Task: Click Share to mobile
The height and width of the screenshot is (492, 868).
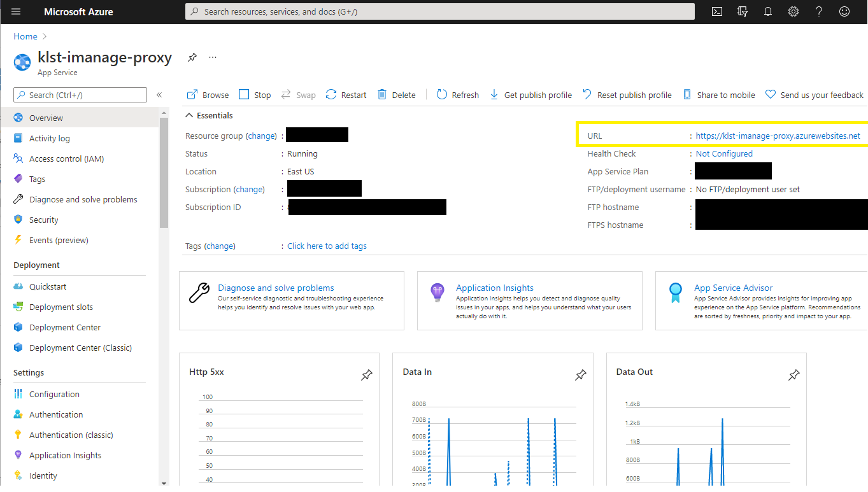Action: tap(718, 95)
